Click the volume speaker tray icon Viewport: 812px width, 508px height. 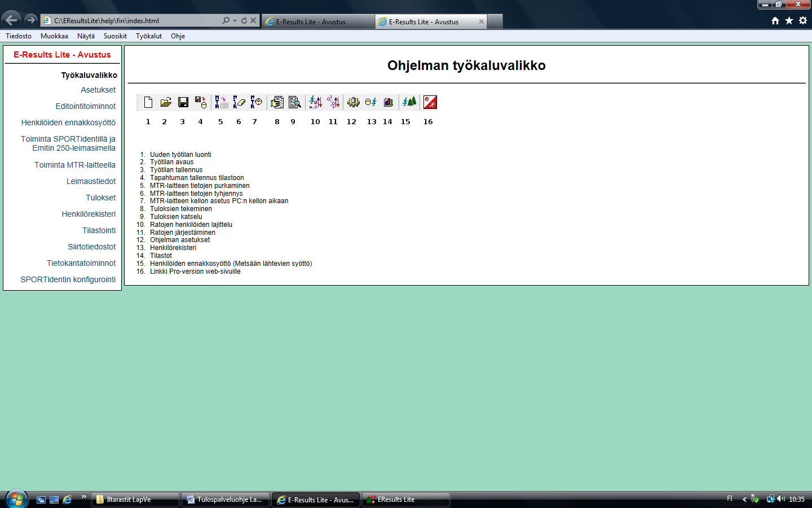pyautogui.click(x=781, y=499)
